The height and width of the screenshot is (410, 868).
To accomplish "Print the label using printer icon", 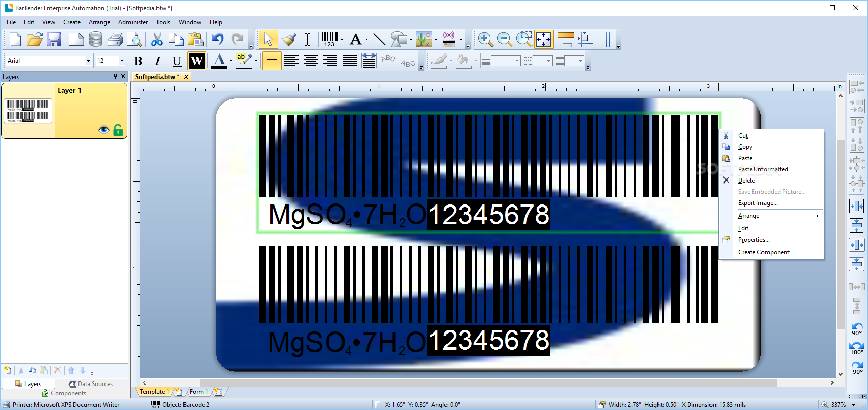I will [115, 39].
